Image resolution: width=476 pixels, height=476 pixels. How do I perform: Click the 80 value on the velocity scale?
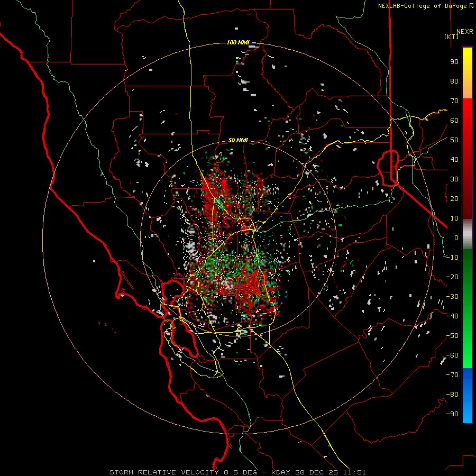pos(454,81)
